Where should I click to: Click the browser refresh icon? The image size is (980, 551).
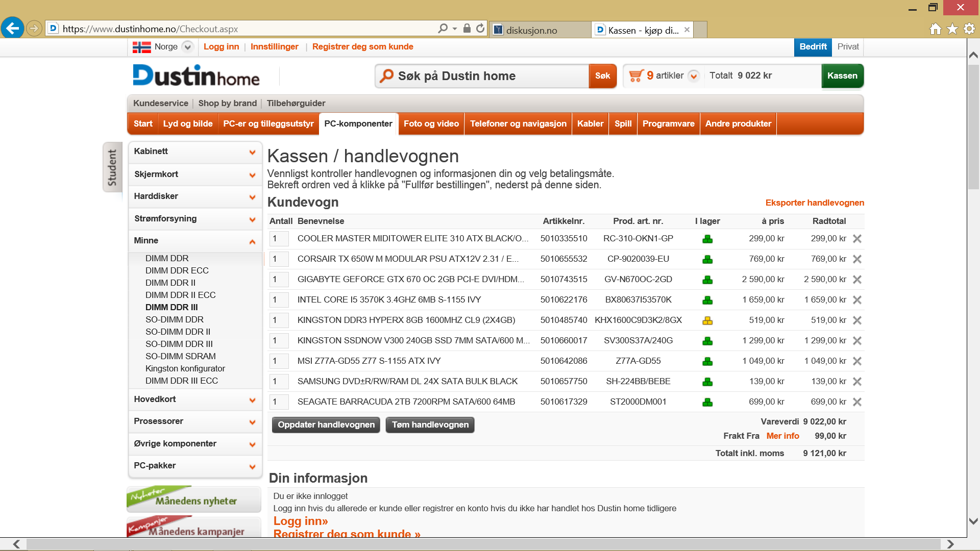[480, 29]
